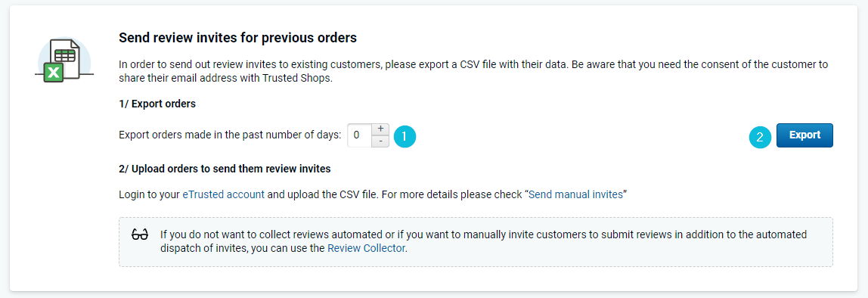Viewport: 868px width, 298px height.
Task: Open the Send manual invites link
Action: click(x=575, y=194)
